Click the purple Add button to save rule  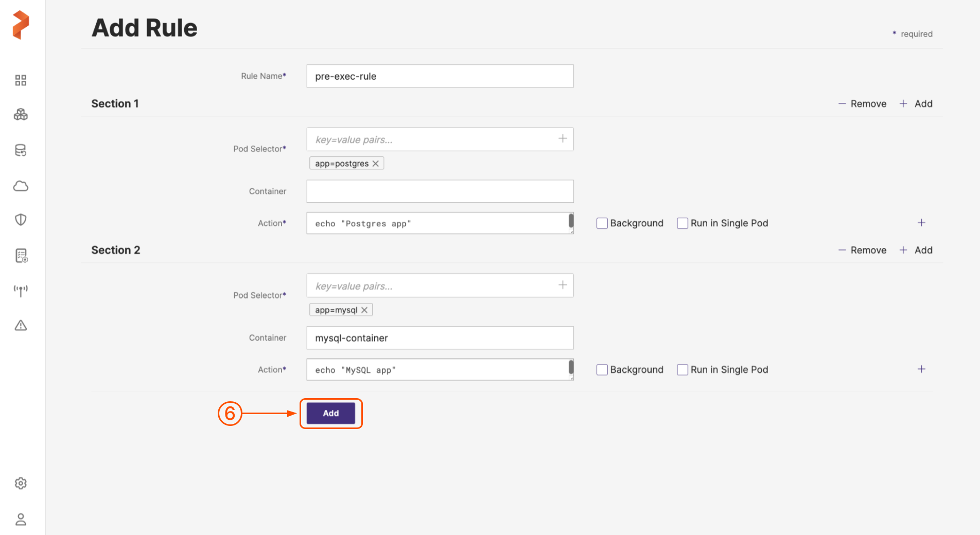click(x=330, y=414)
